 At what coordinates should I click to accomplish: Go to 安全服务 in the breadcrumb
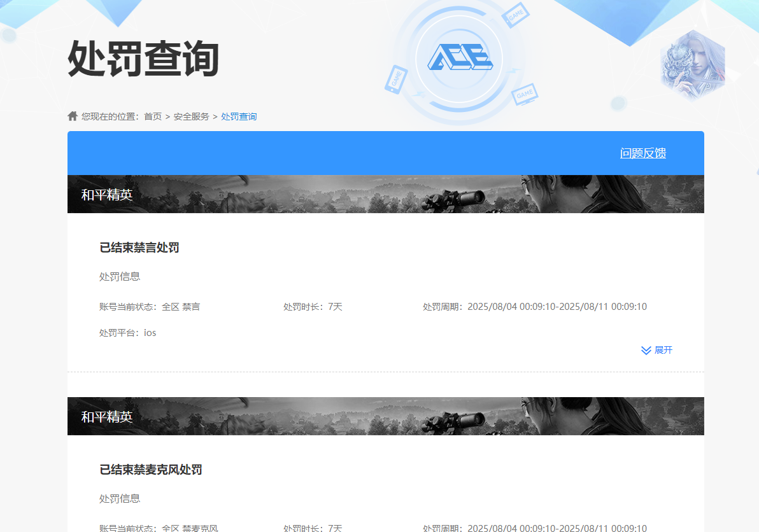click(191, 116)
